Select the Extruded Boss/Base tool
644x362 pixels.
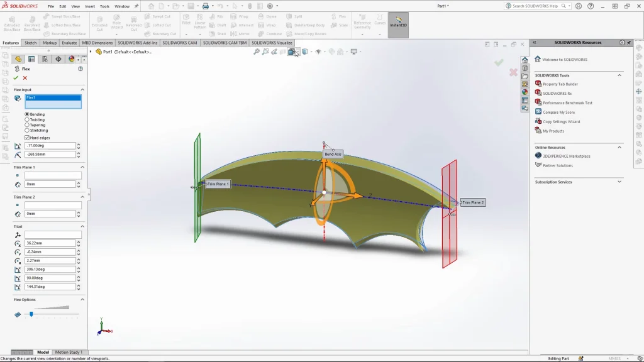click(x=12, y=23)
